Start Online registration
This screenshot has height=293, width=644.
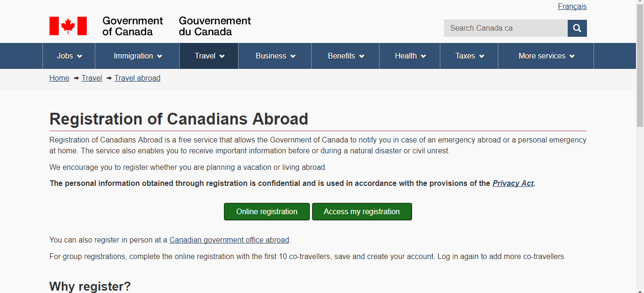(267, 212)
